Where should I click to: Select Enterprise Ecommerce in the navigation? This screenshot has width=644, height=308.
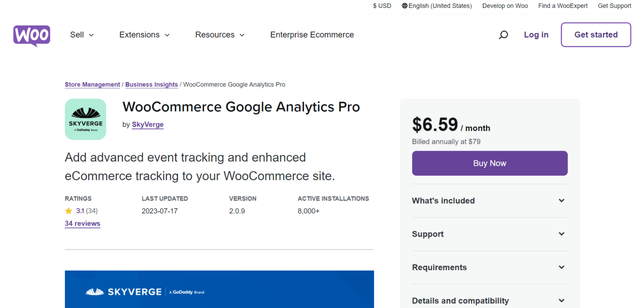point(312,35)
